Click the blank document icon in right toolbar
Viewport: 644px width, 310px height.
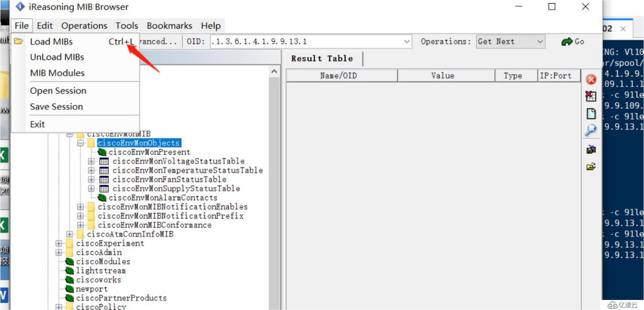(x=591, y=114)
